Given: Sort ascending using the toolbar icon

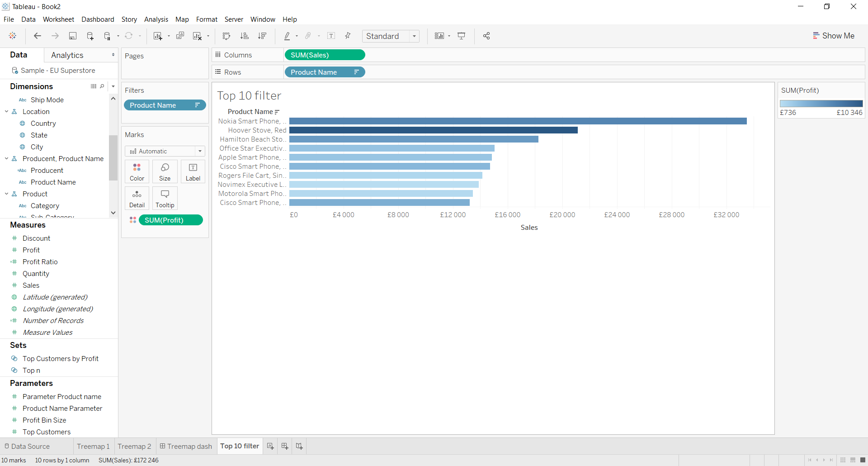Looking at the screenshot, I should 244,36.
